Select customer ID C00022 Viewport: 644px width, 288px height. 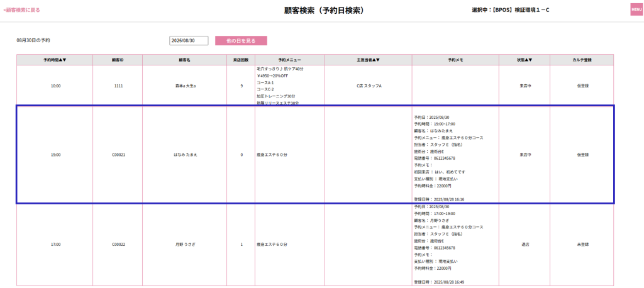(119, 244)
